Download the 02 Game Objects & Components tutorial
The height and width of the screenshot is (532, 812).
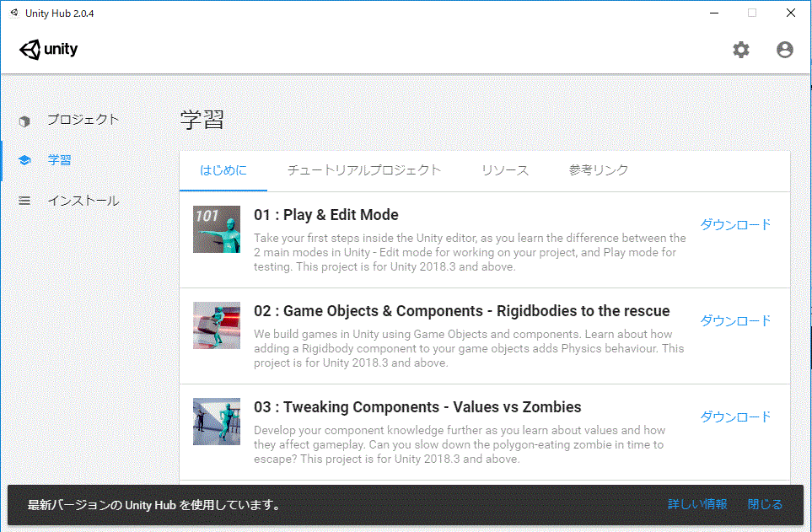pyautogui.click(x=735, y=320)
